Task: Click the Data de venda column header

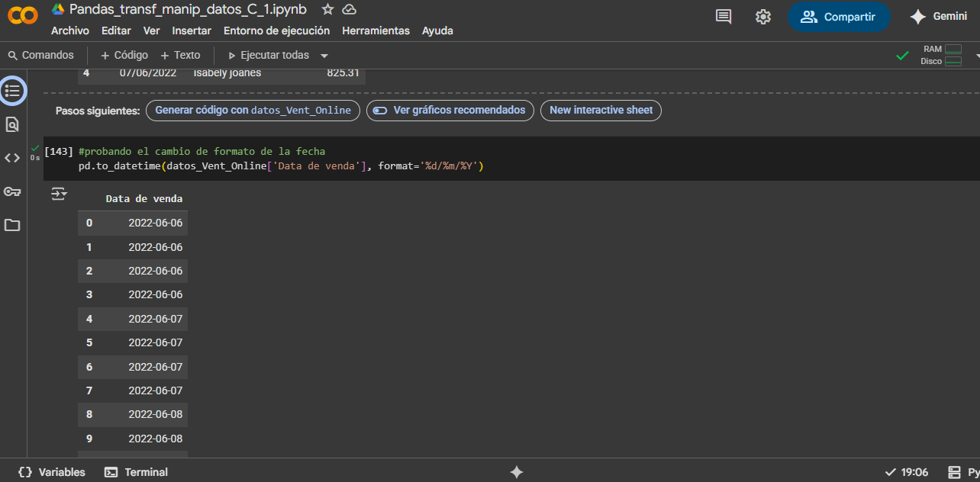Action: point(143,199)
